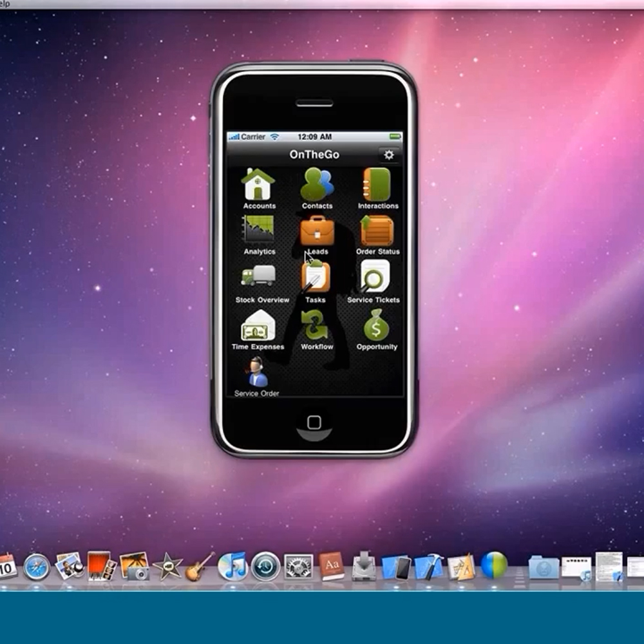Viewport: 644px width, 644px height.
Task: Click the drive with down arrow Dock icon
Action: [x=363, y=566]
